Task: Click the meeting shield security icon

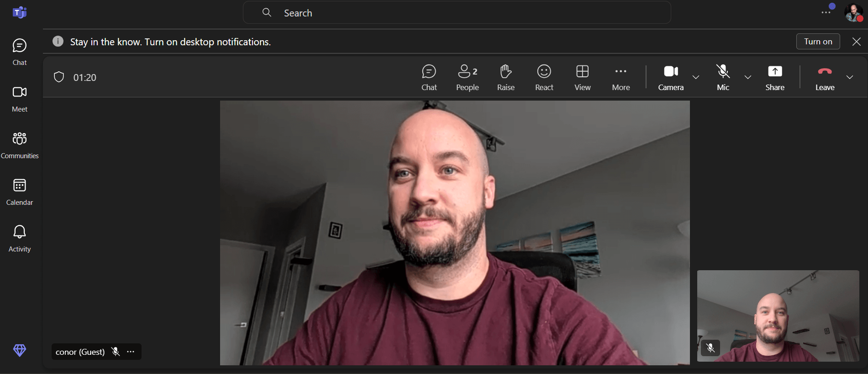Action: (59, 77)
